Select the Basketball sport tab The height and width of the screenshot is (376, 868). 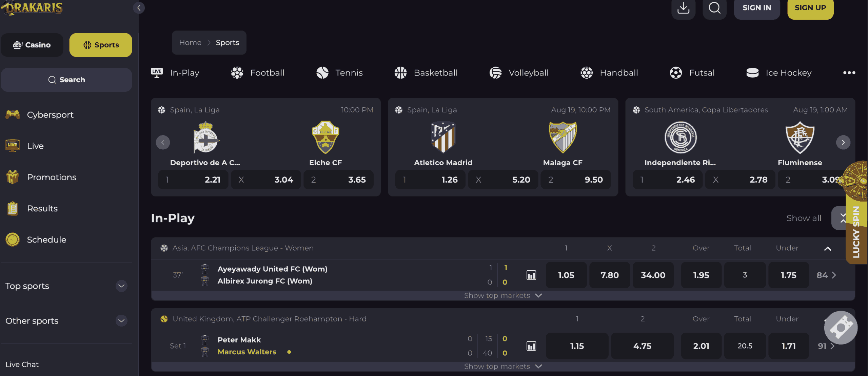click(x=426, y=73)
